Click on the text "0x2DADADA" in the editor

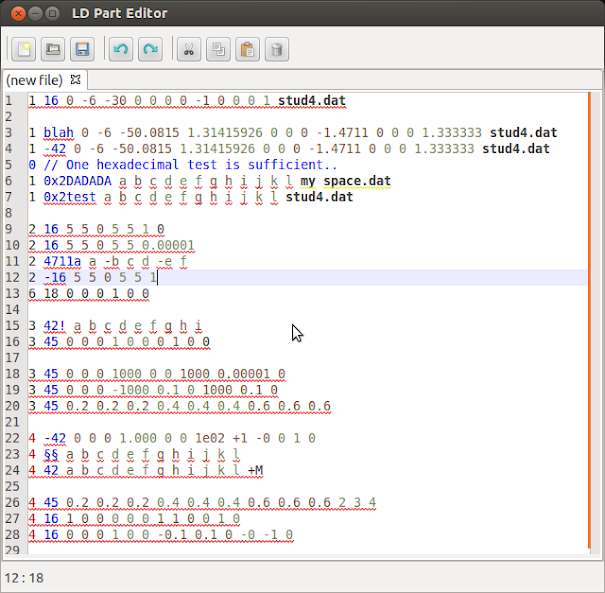(x=77, y=181)
